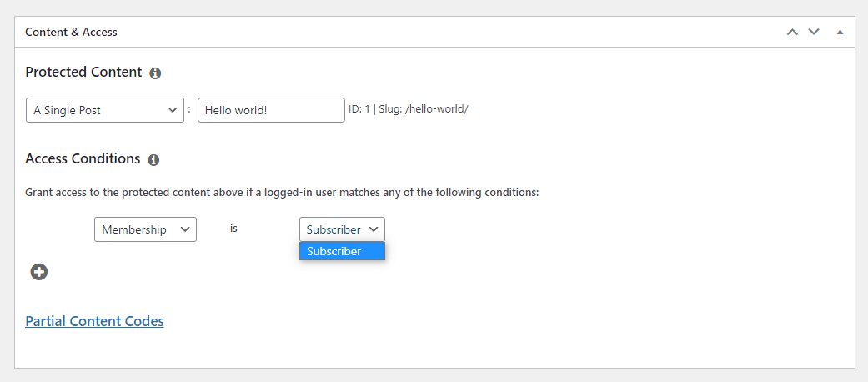This screenshot has height=382, width=868.
Task: Open the Partial Content Codes link
Action: coord(95,321)
